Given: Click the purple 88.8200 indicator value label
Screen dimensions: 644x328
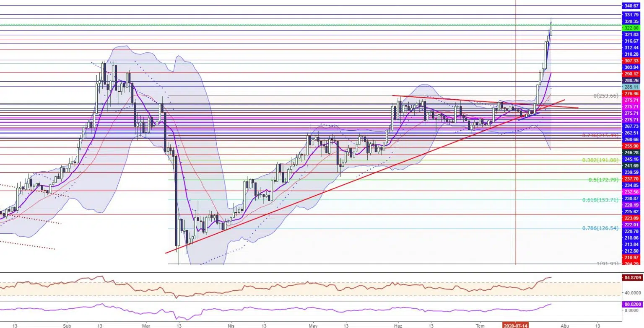Looking at the screenshot, I should coord(633,305).
